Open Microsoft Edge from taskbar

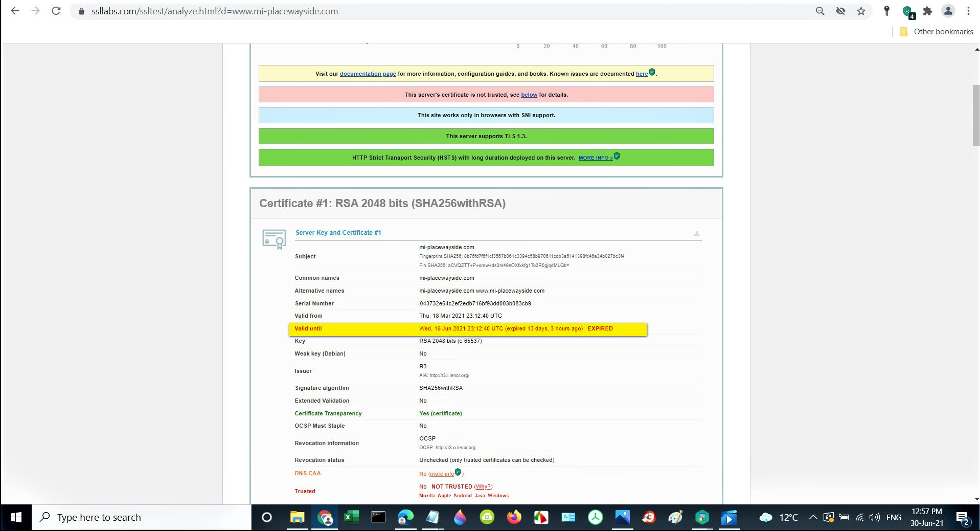(405, 518)
